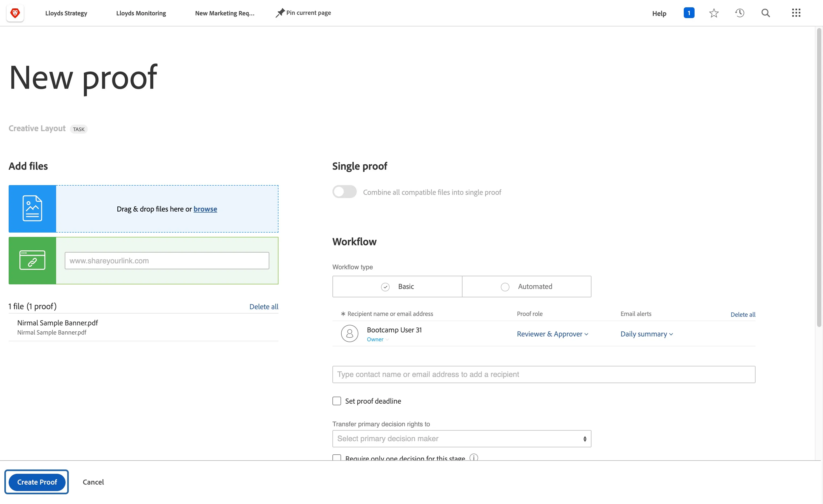Click Delete all in files list
This screenshot has width=823, height=504.
(x=264, y=307)
